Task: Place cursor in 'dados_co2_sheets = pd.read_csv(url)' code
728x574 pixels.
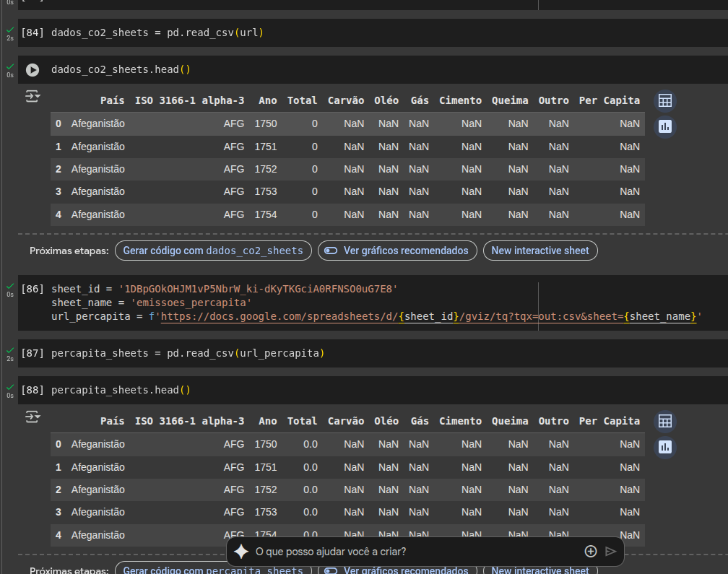Action: (157, 32)
